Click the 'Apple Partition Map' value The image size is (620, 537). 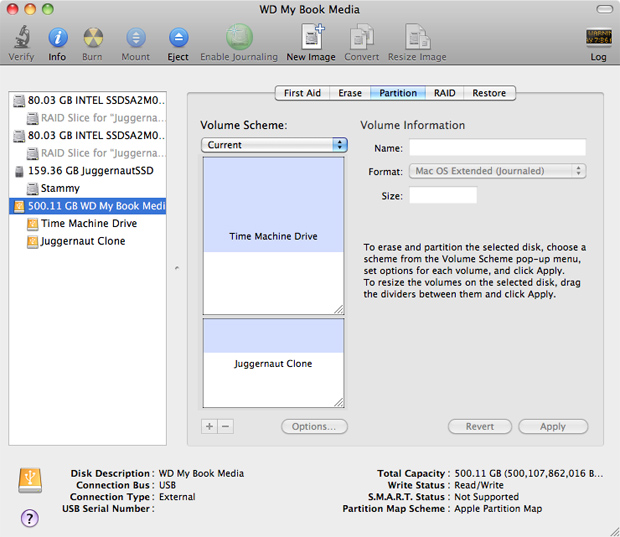pyautogui.click(x=498, y=509)
